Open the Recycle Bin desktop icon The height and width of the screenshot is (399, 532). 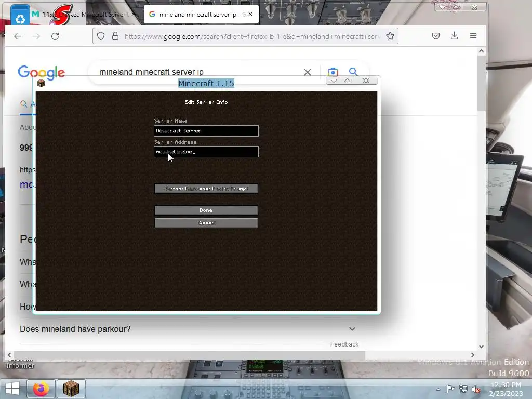point(20,14)
